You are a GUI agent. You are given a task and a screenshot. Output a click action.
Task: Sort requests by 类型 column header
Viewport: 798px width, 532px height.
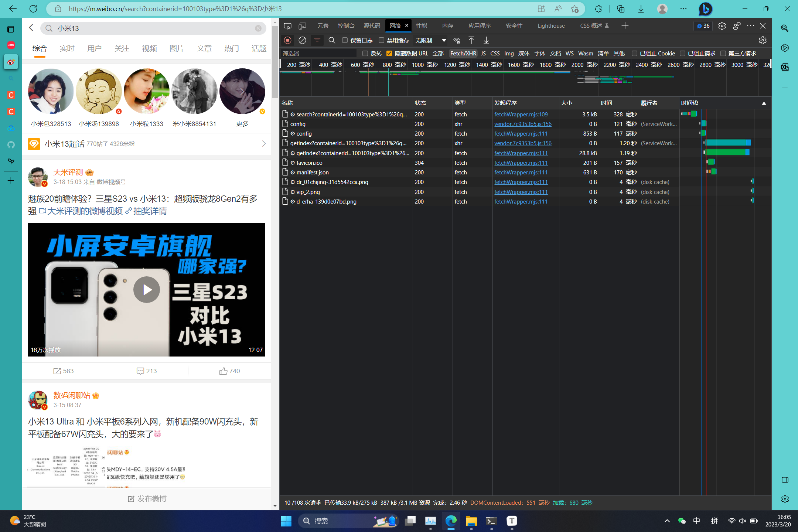[x=472, y=103]
